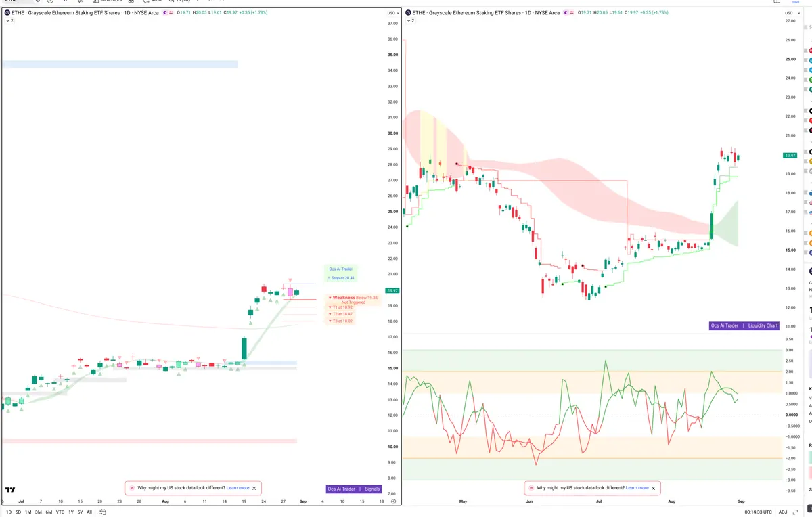Click Ocs Ai Trader label beside Liquidity Chart
The height and width of the screenshot is (517, 812).
[x=725, y=325]
